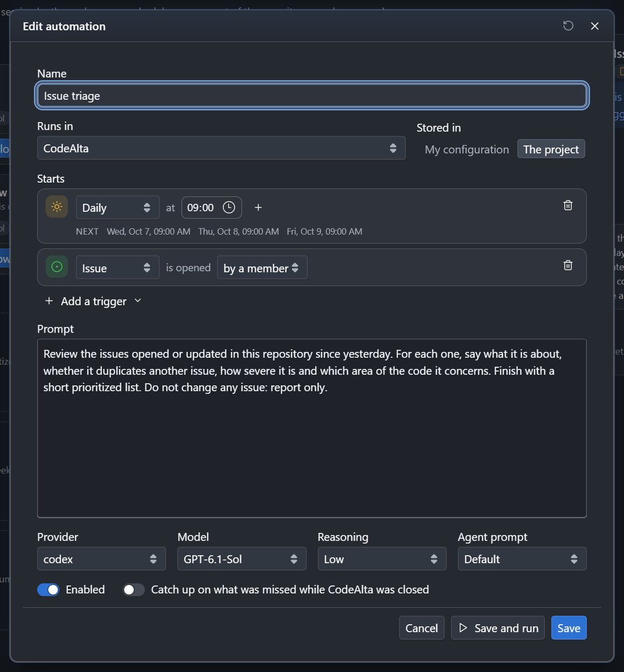Screen dimensions: 624x672
Task: Click the Save and run button
Action: click(x=498, y=628)
